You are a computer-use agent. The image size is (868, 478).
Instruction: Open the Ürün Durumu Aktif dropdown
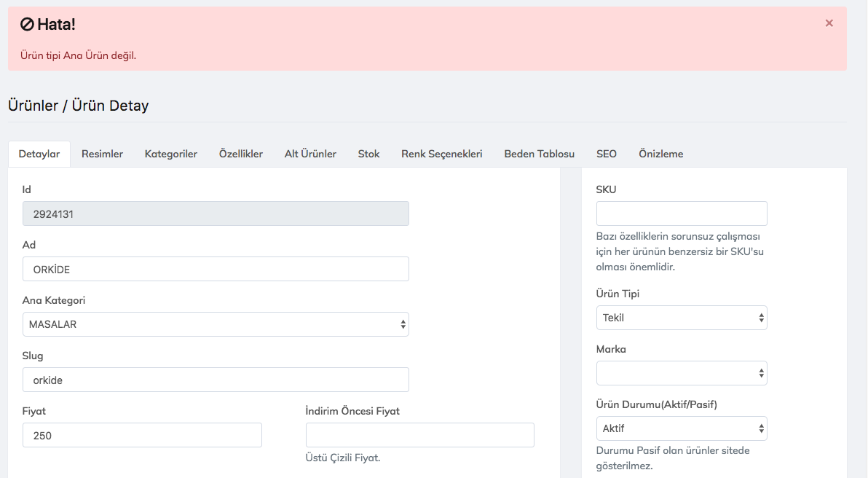pos(681,428)
